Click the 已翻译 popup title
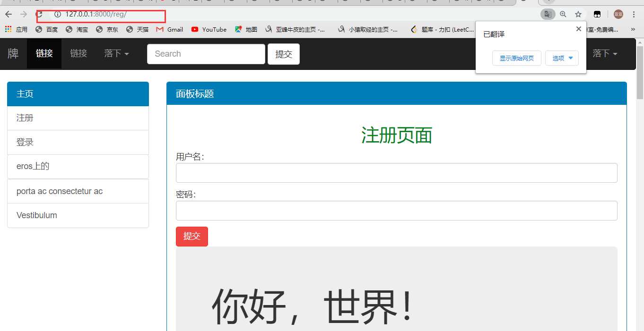 click(494, 34)
